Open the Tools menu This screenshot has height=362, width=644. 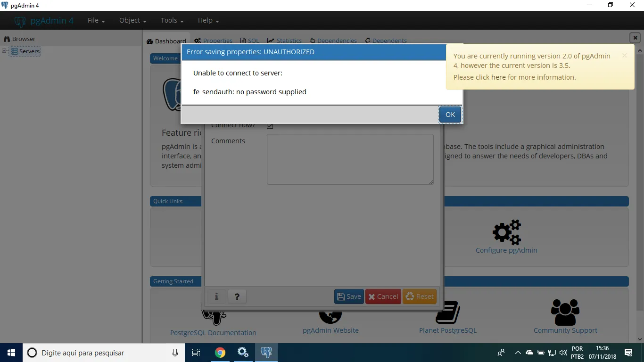click(x=172, y=20)
